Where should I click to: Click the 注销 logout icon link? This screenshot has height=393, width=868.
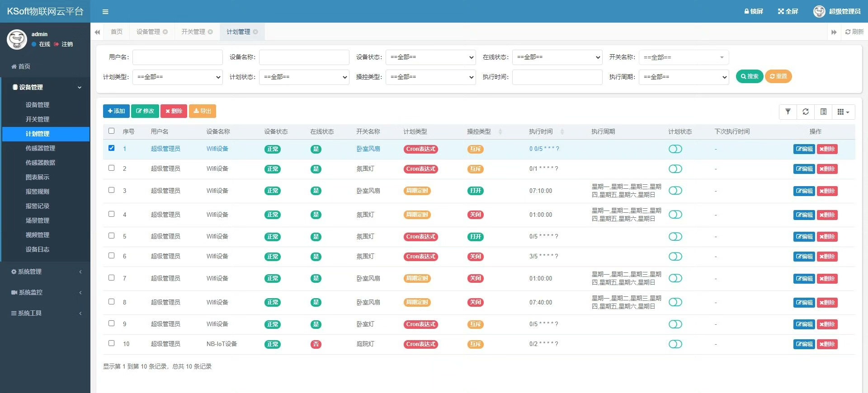63,44
